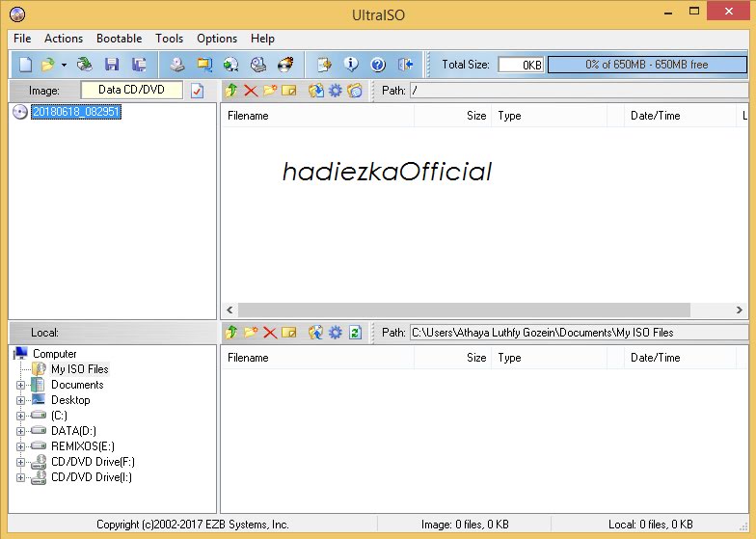The image size is (756, 539).
Task: Expand the REMIXOS(E:) drive node
Action: 20,447
